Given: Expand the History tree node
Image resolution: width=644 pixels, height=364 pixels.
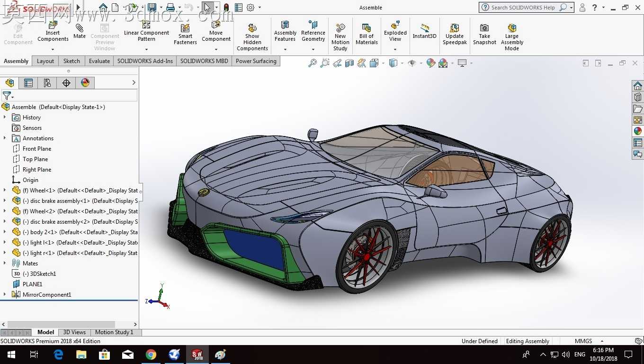Looking at the screenshot, I should (5, 117).
